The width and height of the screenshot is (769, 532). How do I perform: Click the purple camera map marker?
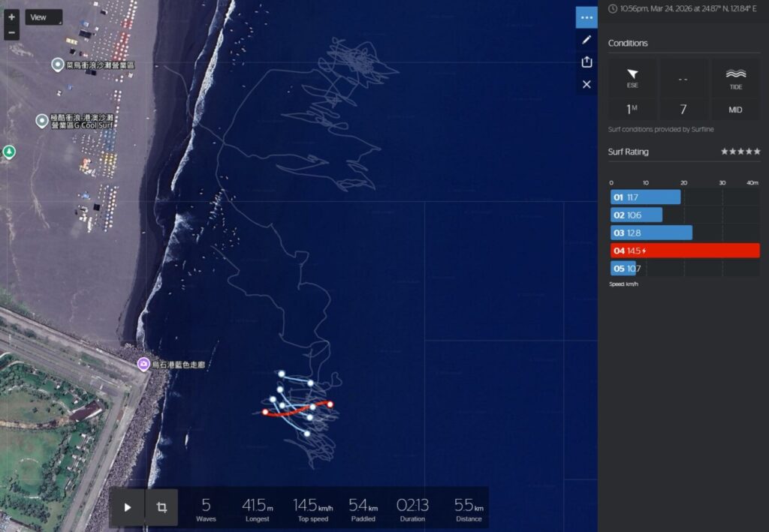click(x=143, y=364)
